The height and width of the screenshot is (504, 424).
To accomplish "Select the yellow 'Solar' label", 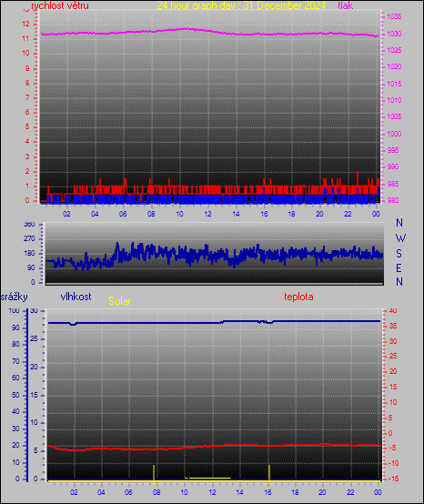I will coord(119,301).
